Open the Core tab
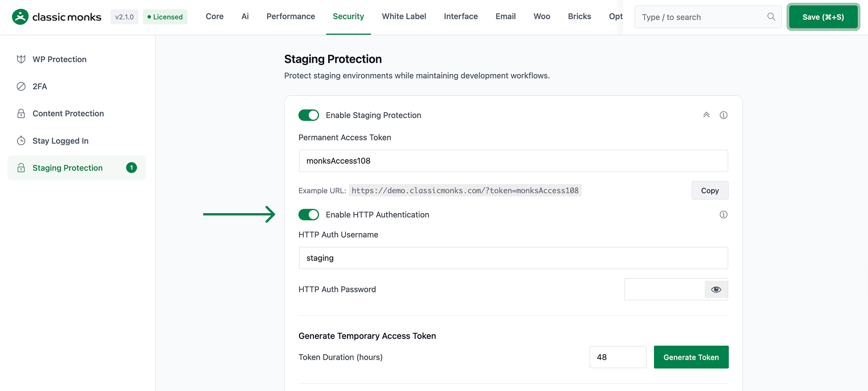This screenshot has height=391, width=868. click(215, 17)
